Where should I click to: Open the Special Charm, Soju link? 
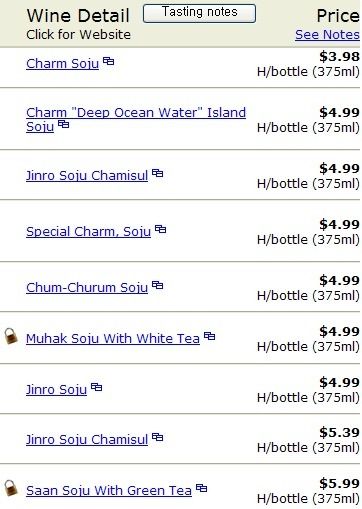click(89, 231)
